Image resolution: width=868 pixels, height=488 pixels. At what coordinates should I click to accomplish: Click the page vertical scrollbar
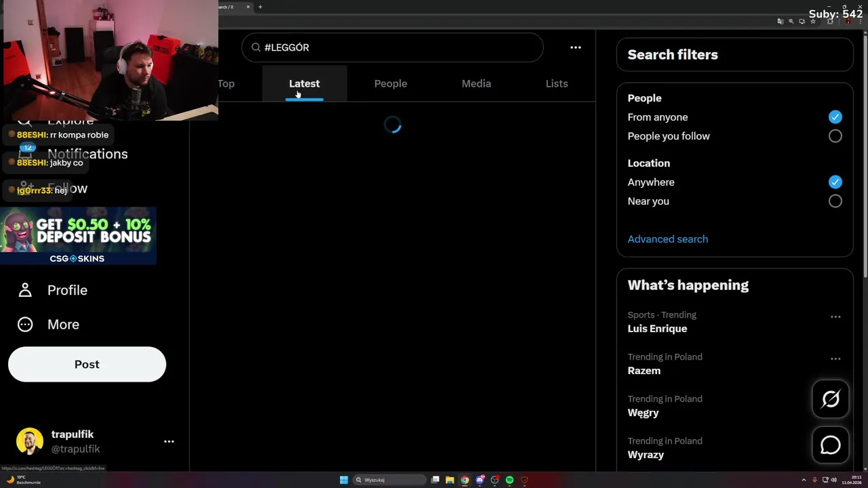click(x=865, y=156)
